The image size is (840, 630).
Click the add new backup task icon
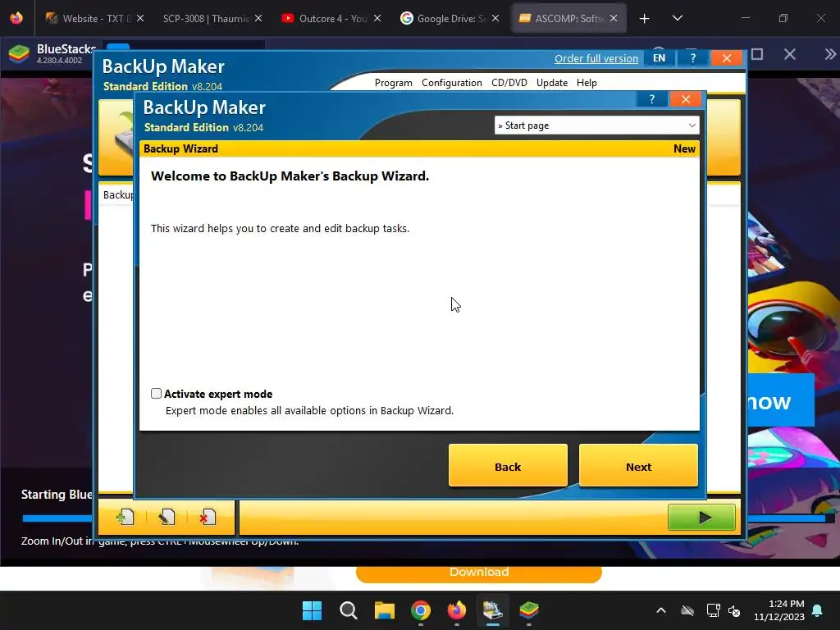coord(125,517)
